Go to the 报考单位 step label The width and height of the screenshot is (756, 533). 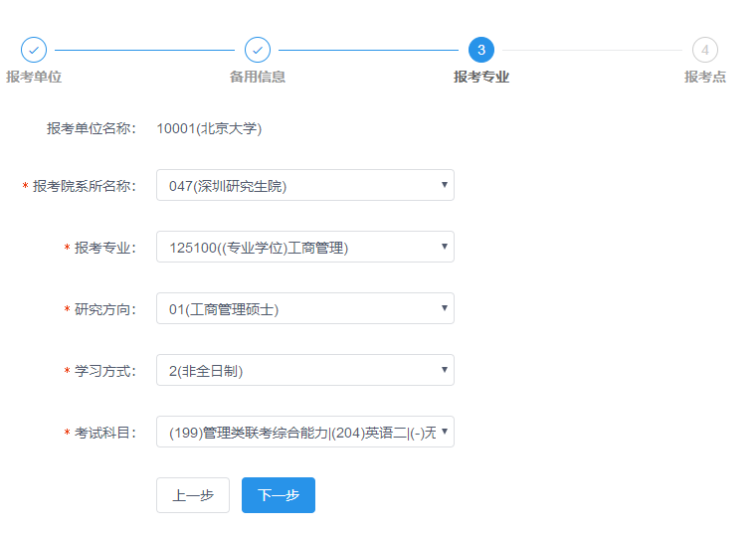point(34,77)
